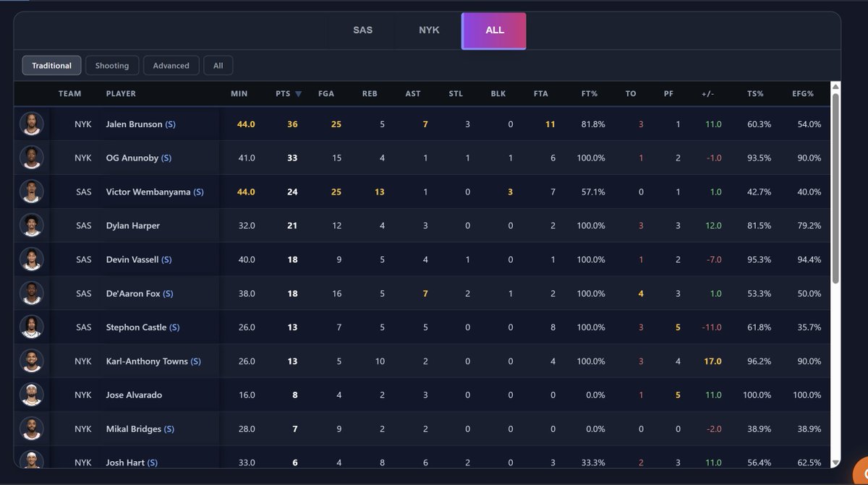The width and height of the screenshot is (868, 485).
Task: Sort the table by FTA column
Action: point(541,94)
